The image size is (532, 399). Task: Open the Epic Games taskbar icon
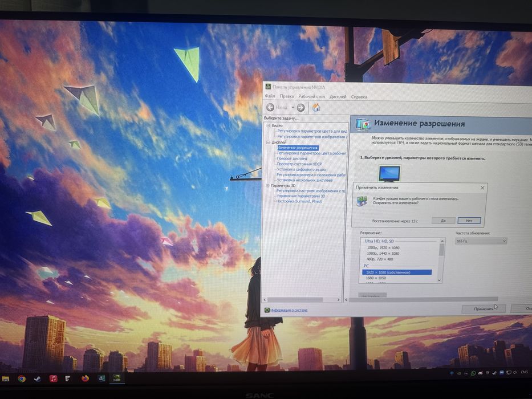tap(69, 378)
